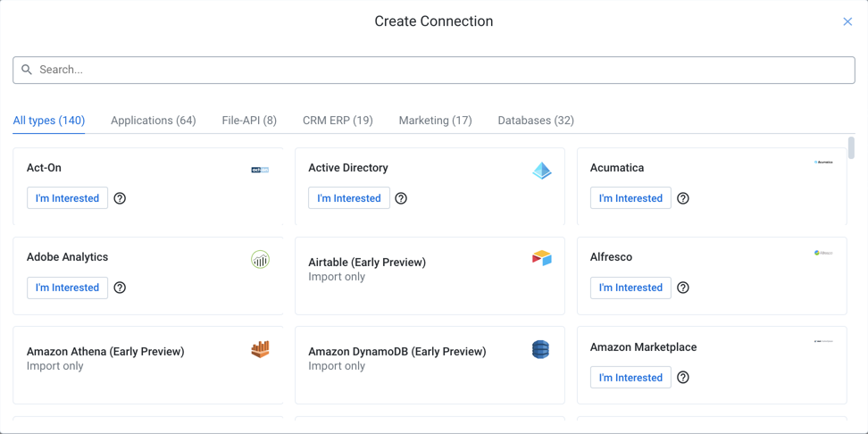Click the Amazon Marketplace card title
The width and height of the screenshot is (868, 434).
pyautogui.click(x=643, y=347)
